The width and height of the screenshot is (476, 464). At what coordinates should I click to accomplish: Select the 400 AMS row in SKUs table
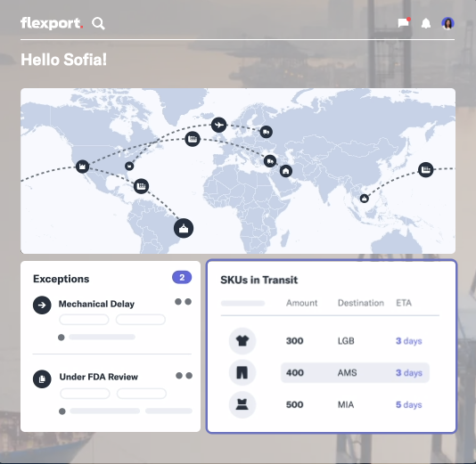355,372
